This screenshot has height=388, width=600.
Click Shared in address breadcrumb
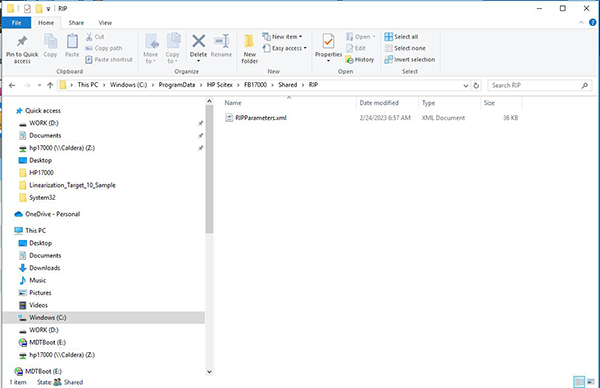288,85
